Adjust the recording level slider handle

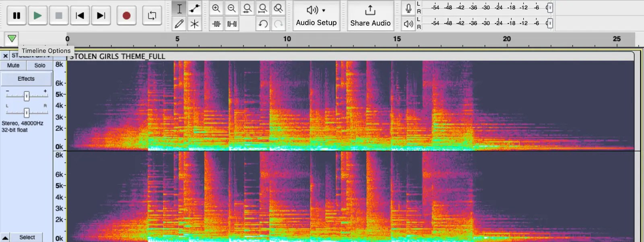pos(550,8)
